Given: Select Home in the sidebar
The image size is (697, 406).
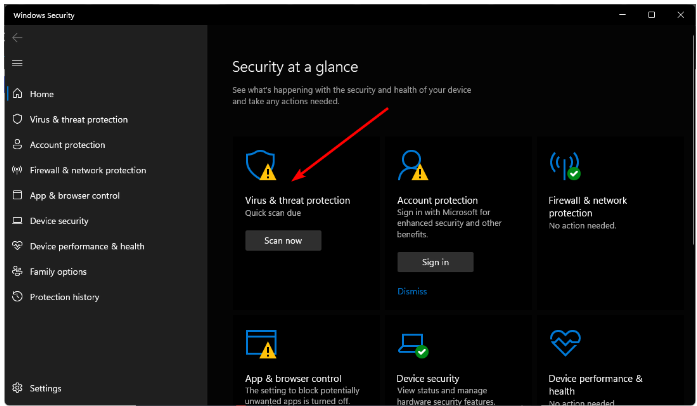Looking at the screenshot, I should point(42,94).
